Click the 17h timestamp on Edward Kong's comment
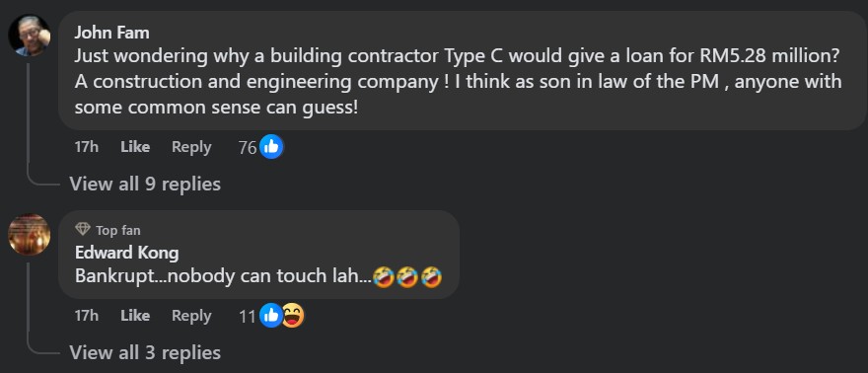 tap(87, 316)
